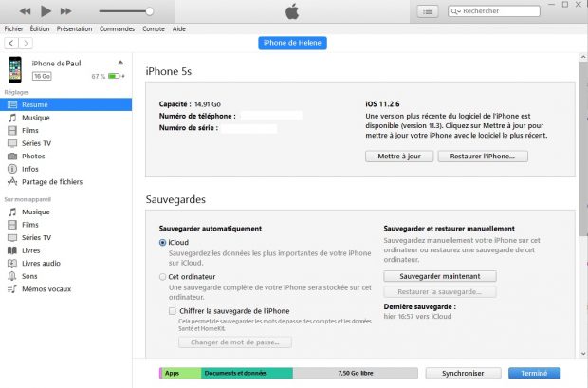Click Restaurer la sauvegarde button

coord(440,291)
